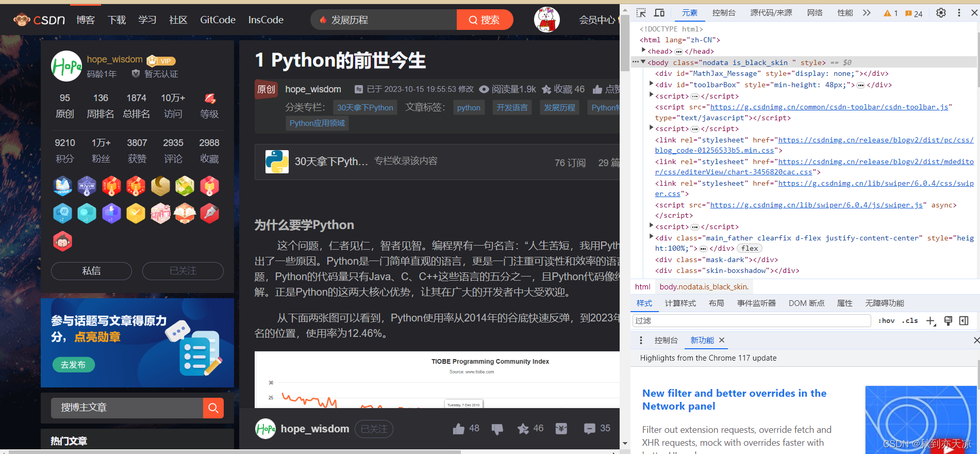980x454 pixels.
Task: Select the inspect element picker icon
Action: (641, 13)
